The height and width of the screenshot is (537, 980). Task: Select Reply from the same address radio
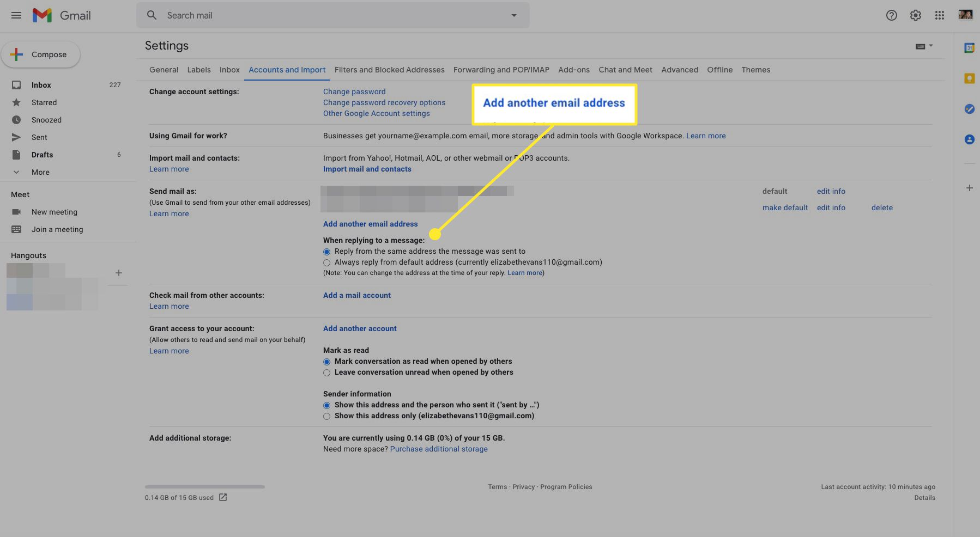tap(326, 252)
